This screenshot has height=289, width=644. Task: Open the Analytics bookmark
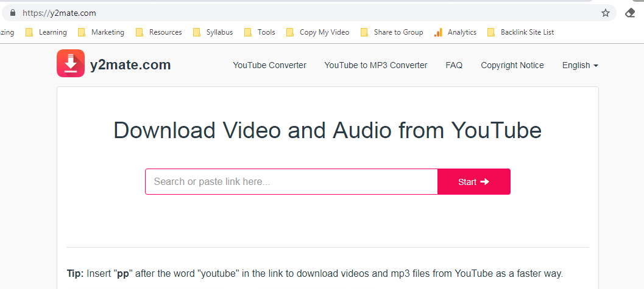(455, 32)
